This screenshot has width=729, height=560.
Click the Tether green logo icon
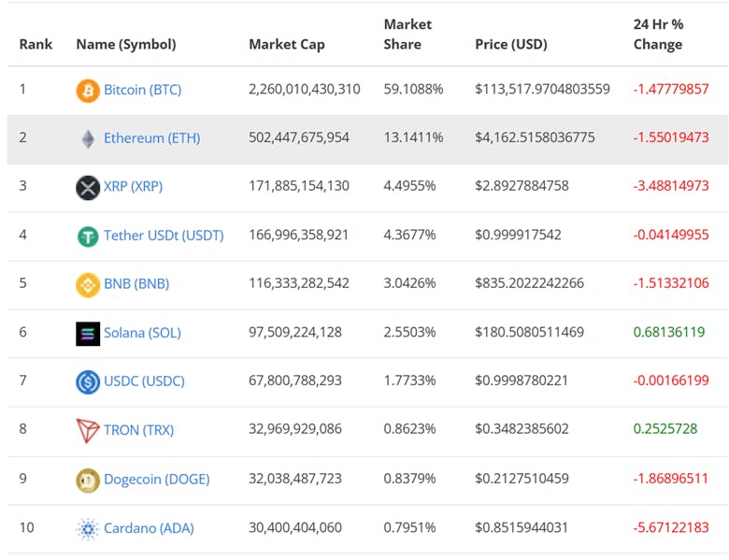[88, 237]
